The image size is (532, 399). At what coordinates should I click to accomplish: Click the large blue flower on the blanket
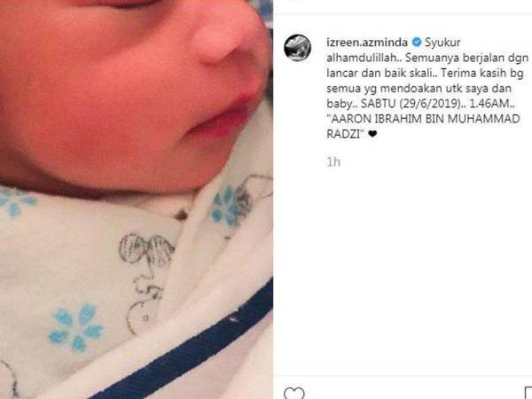point(76,327)
